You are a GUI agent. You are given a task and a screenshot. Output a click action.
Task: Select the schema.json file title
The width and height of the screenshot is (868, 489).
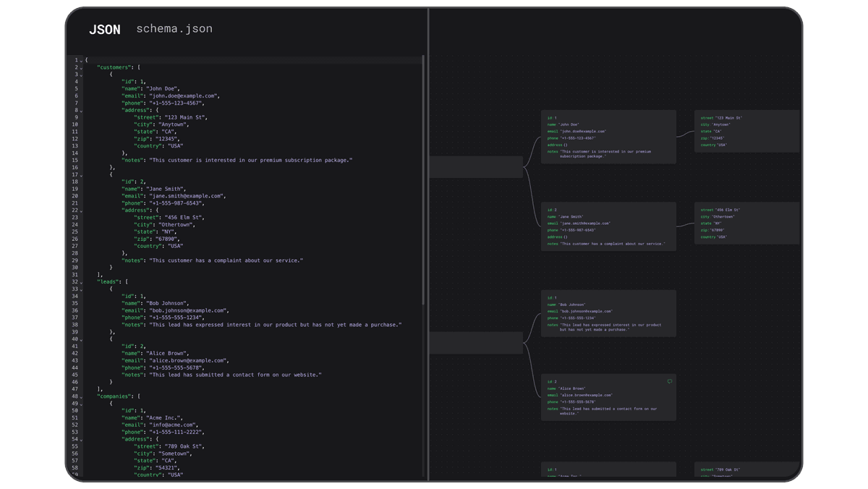coord(174,29)
